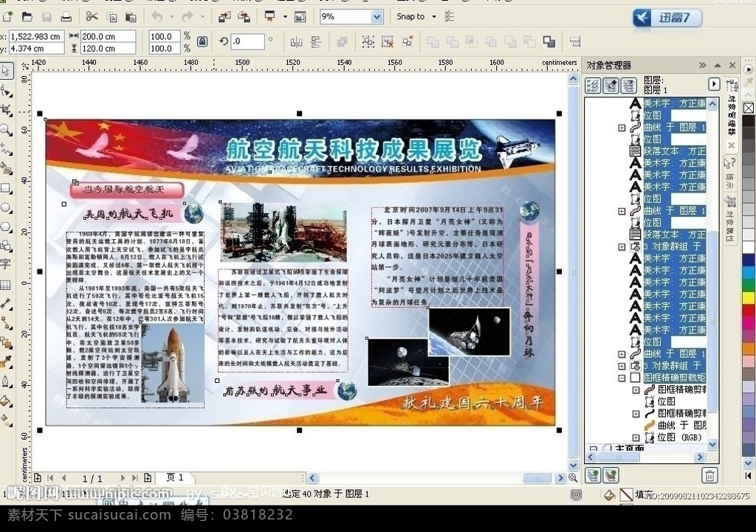Pick the yellow color swatch in palette
Screen dimensions: 756x532
tap(749, 298)
